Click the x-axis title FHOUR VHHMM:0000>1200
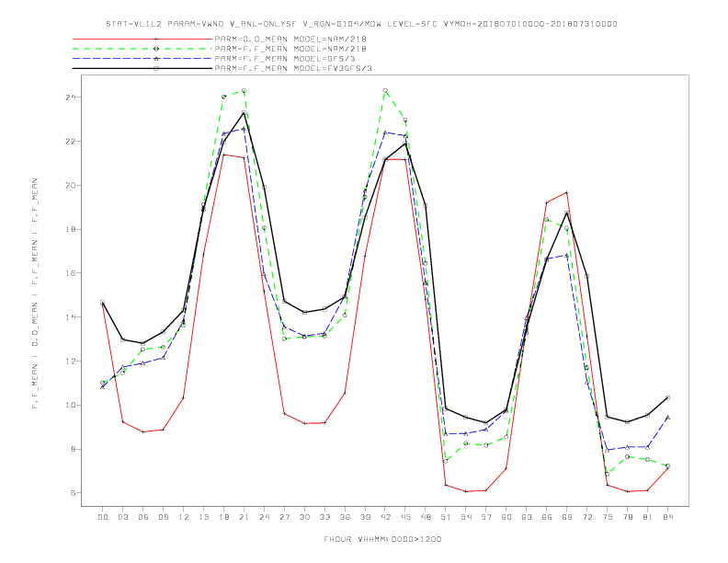Screen dimensions: 728x563 [382, 539]
